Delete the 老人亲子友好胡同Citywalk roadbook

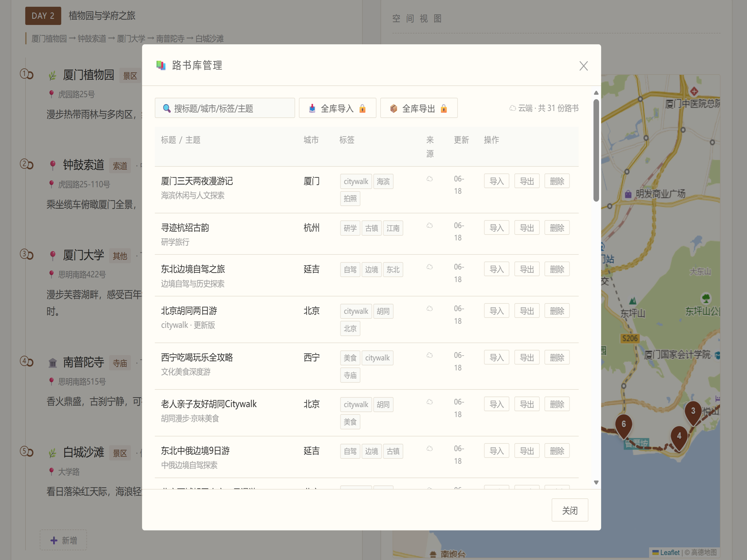557,404
